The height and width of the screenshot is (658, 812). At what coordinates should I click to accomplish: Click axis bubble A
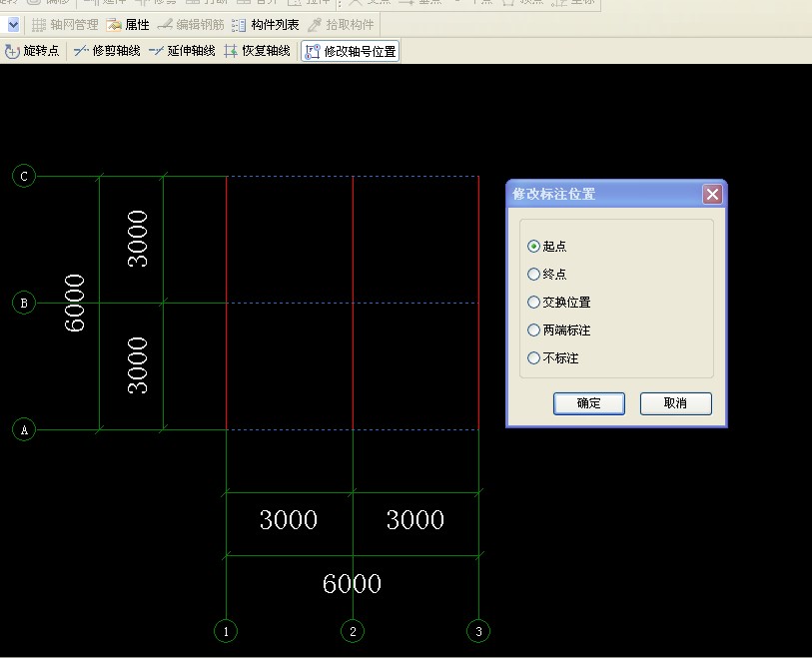pos(24,429)
